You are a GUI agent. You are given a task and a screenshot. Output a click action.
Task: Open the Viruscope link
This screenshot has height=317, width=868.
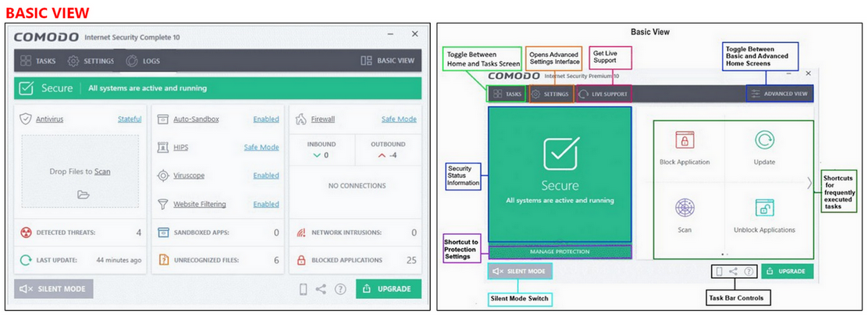click(189, 176)
